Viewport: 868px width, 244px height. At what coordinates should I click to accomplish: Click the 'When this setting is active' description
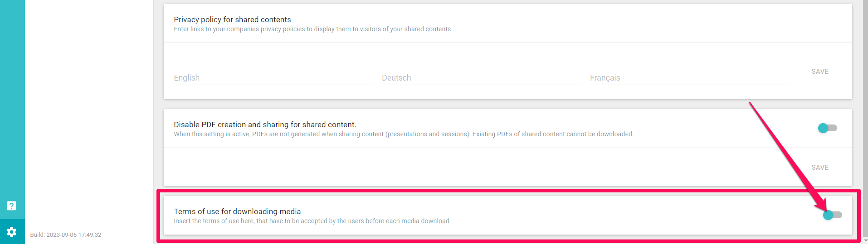click(404, 134)
